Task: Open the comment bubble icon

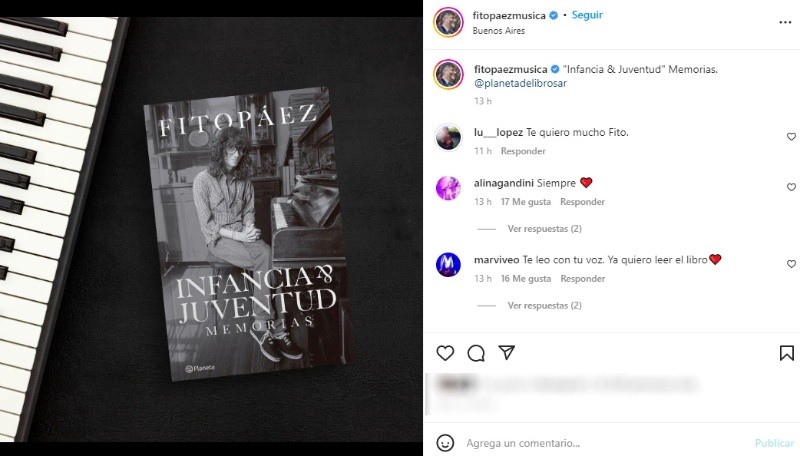Action: click(476, 353)
